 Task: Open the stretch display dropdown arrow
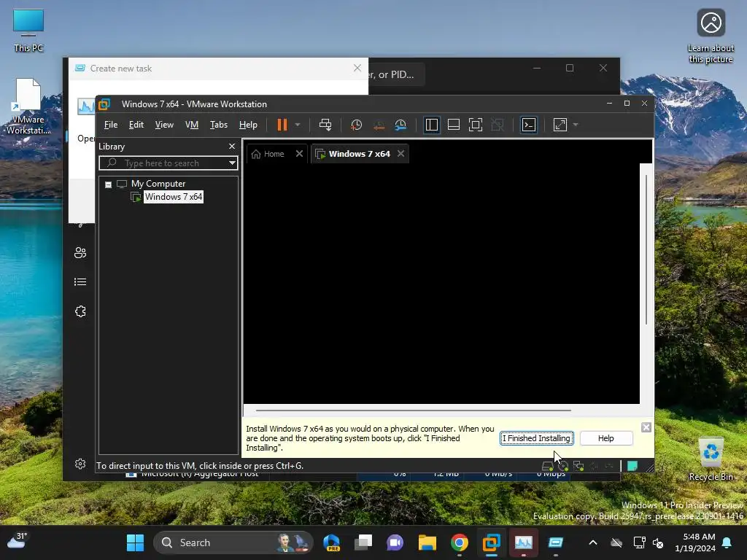pyautogui.click(x=576, y=125)
